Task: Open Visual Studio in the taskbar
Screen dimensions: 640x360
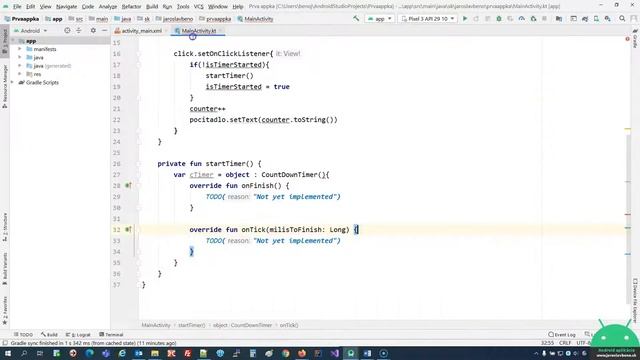Action: coord(334,353)
